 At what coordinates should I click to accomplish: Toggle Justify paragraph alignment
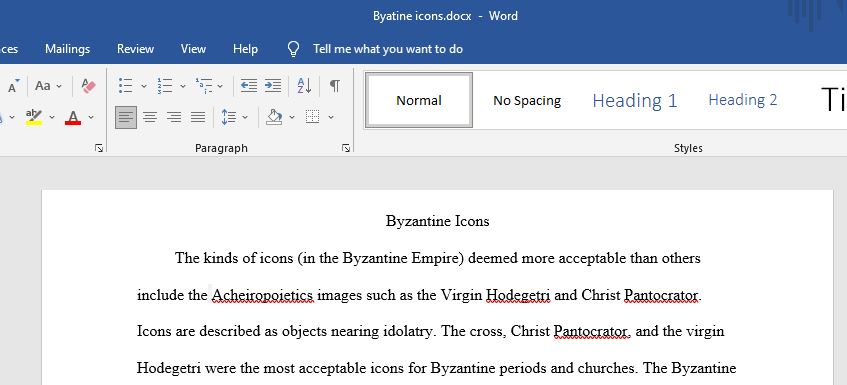click(x=198, y=117)
